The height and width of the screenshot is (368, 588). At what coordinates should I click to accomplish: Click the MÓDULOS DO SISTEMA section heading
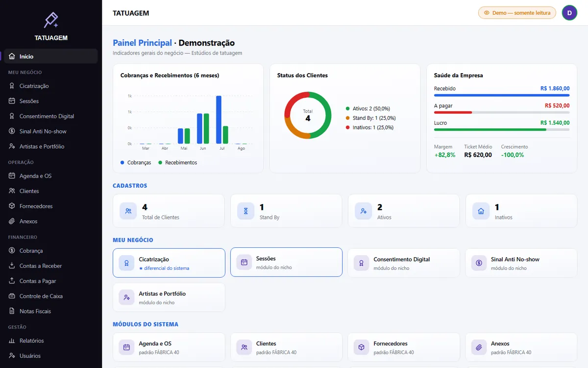click(146, 324)
